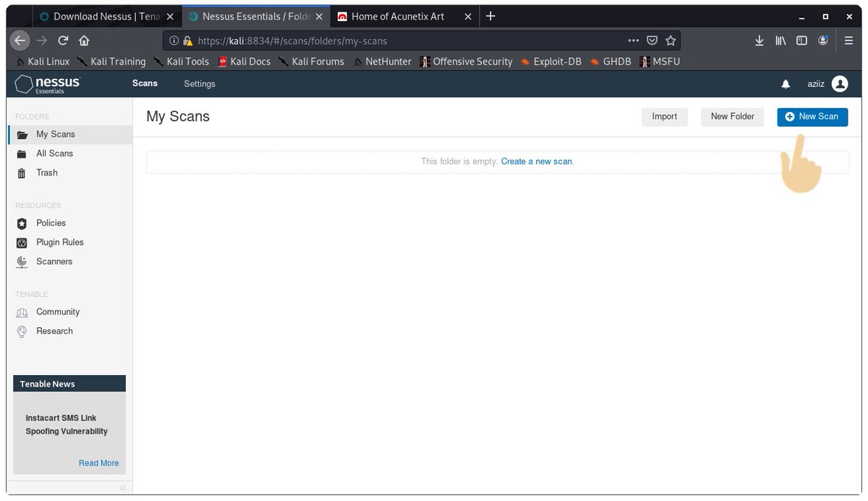This screenshot has width=868, height=501.
Task: Open MSFU bookmark
Action: click(x=660, y=62)
